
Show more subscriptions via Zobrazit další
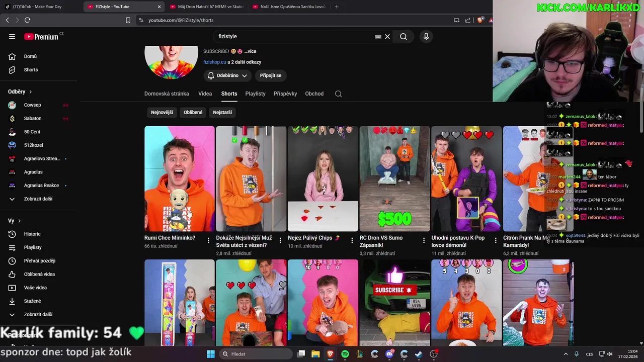pos(39,199)
